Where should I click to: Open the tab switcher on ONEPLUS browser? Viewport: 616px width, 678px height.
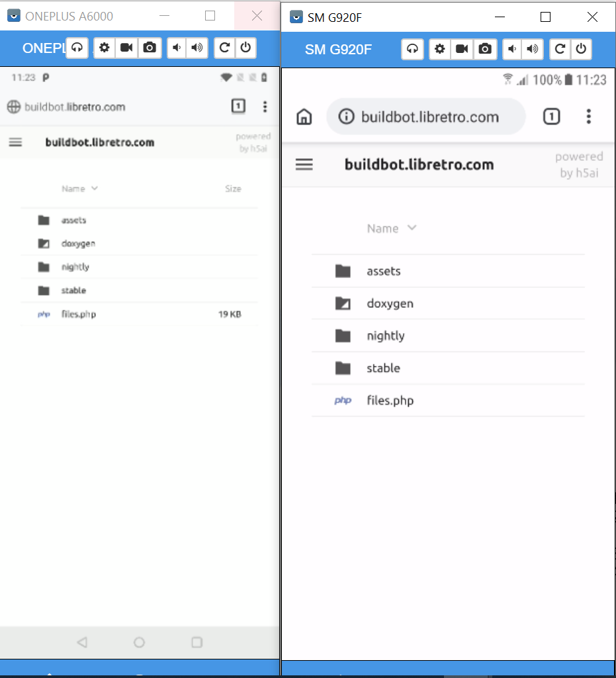click(x=238, y=106)
